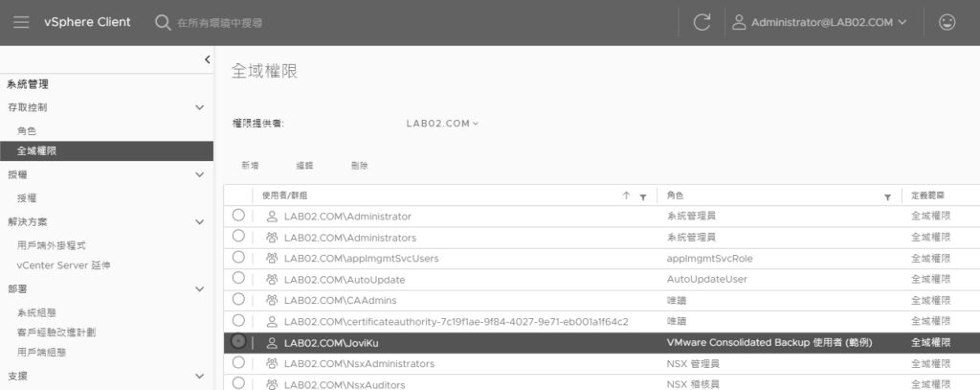Click the VMware Consolidated Backup 使用者 cell
Screen dimensions: 980x390
769,343
